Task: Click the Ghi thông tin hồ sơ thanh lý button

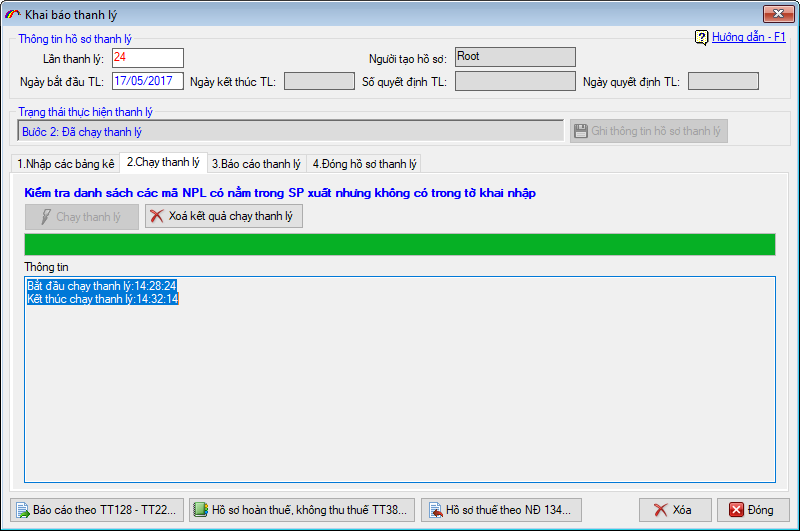Action: 648,131
